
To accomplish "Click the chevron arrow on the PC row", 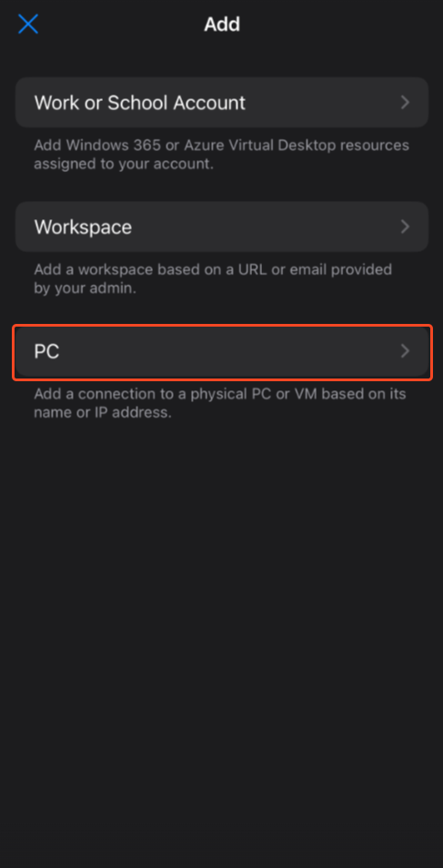I will [405, 351].
